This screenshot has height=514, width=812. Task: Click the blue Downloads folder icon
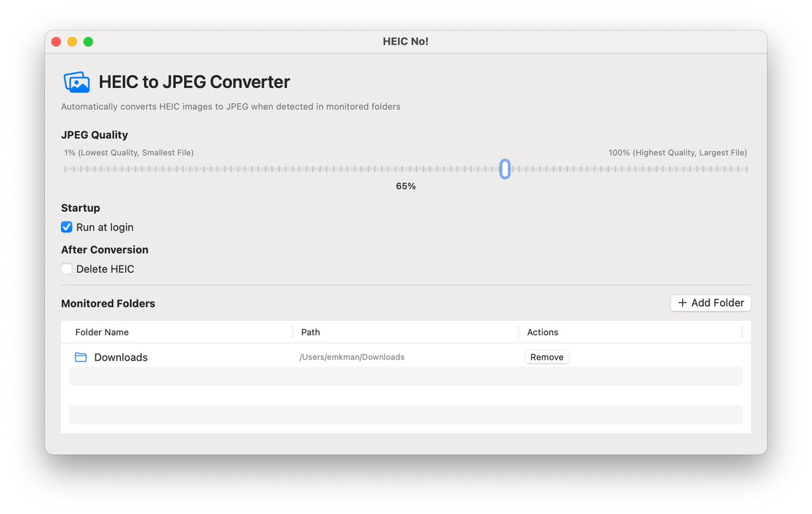[81, 357]
